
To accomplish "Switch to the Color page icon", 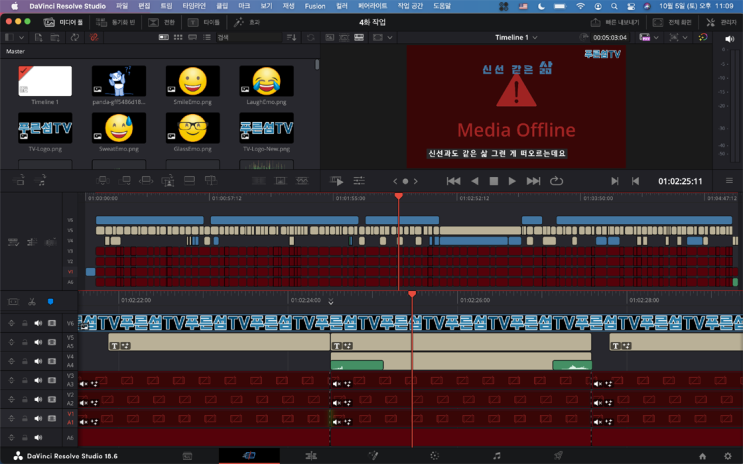I will [434, 455].
